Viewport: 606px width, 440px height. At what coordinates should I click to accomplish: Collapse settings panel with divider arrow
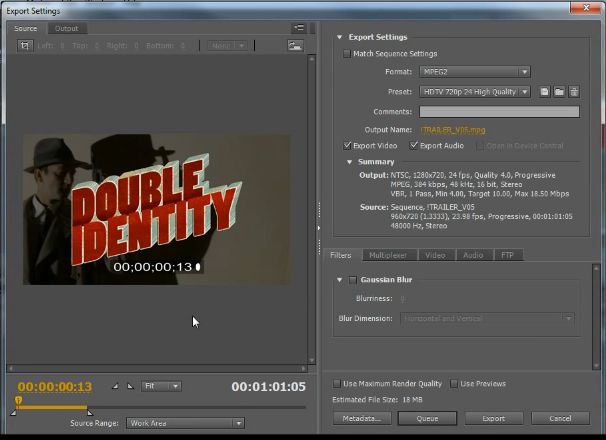(x=319, y=228)
